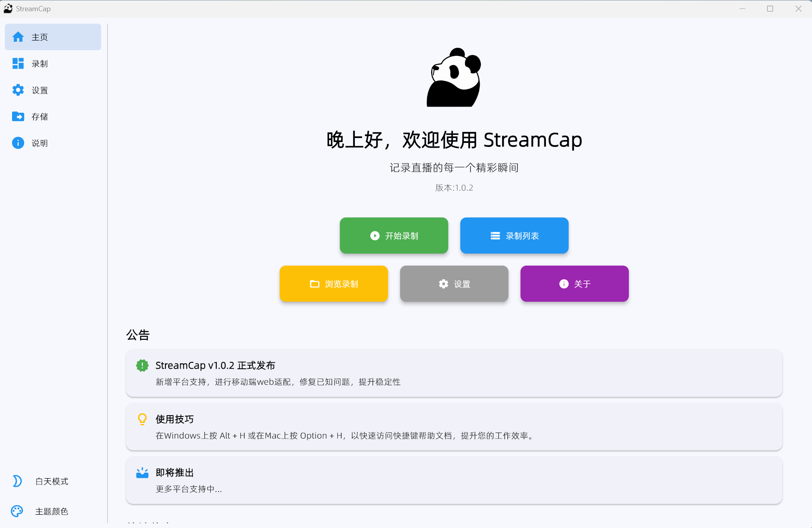812x528 pixels.
Task: Browse recordings via the yellow 浏览录制 button
Action: 334,284
